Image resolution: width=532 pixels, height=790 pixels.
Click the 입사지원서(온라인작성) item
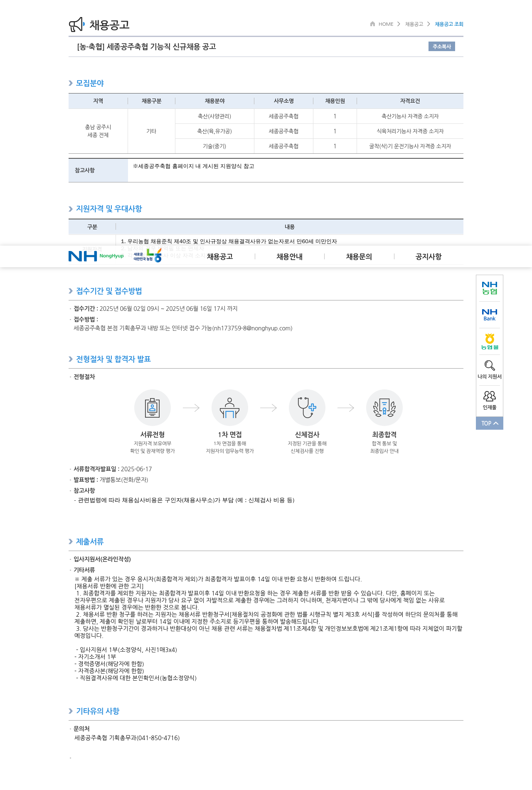(x=102, y=559)
